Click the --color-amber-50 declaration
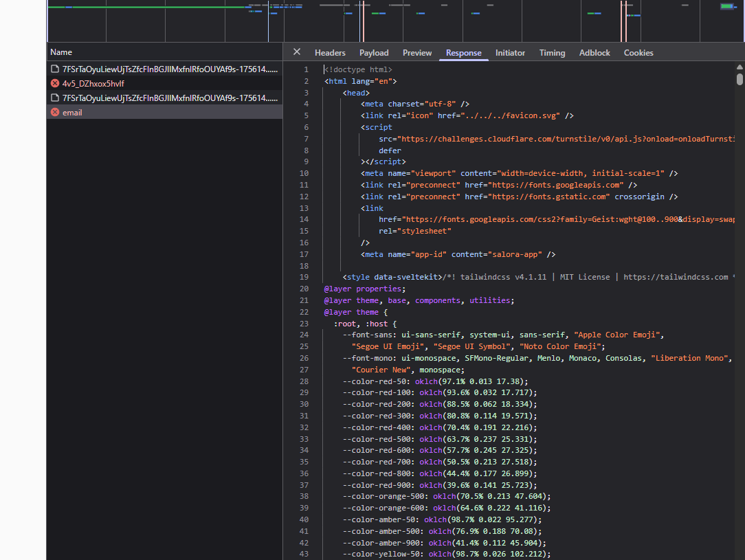The height and width of the screenshot is (560, 745). 443,519
